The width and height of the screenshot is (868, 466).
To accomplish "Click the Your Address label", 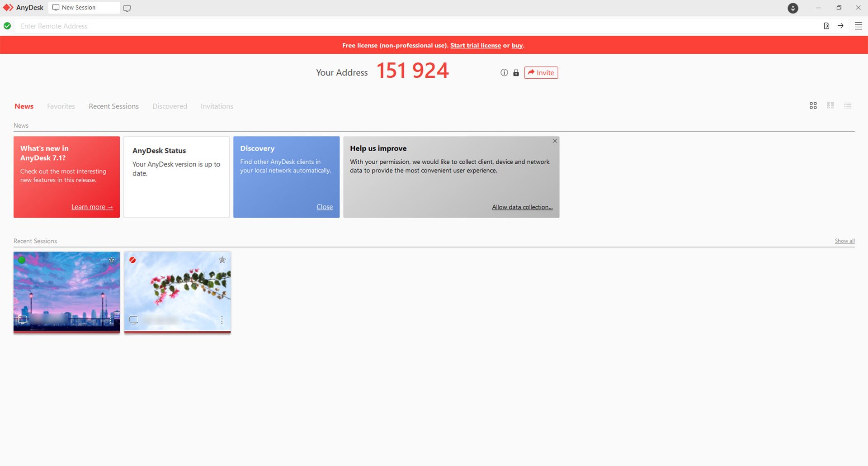I will pos(342,72).
